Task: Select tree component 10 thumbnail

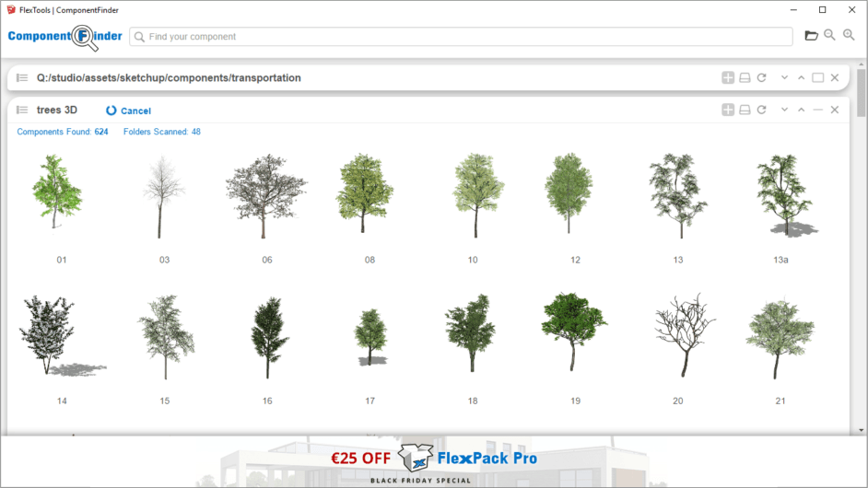Action: click(476, 195)
